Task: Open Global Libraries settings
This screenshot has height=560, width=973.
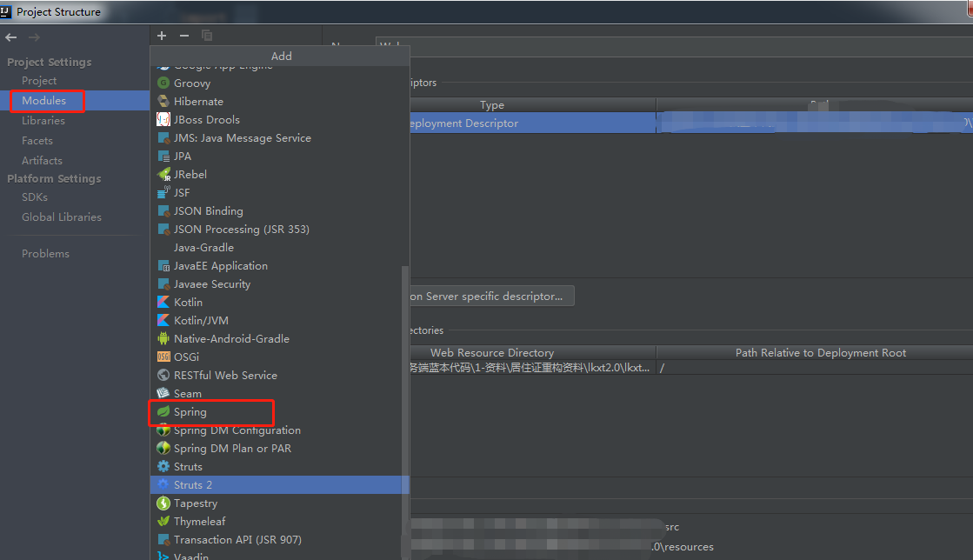Action: (62, 217)
